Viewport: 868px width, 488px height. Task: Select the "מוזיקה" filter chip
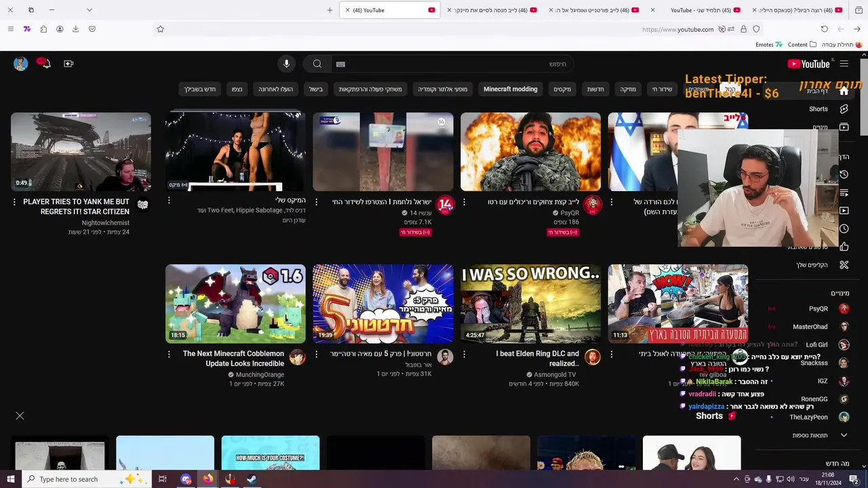[628, 89]
